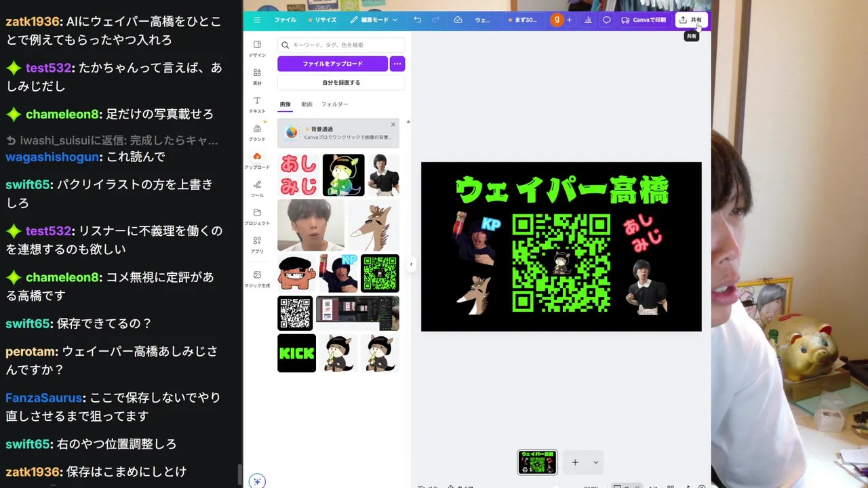Select the KICK logo upload thumbnail
This screenshot has width=868, height=488.
tap(296, 353)
